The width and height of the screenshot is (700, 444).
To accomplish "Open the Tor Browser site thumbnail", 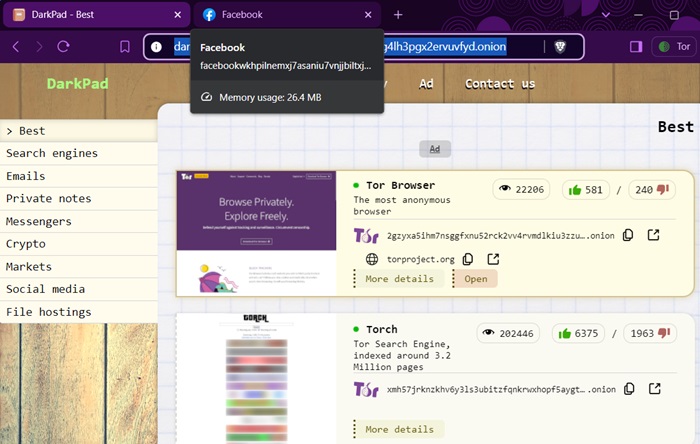I will [x=256, y=233].
